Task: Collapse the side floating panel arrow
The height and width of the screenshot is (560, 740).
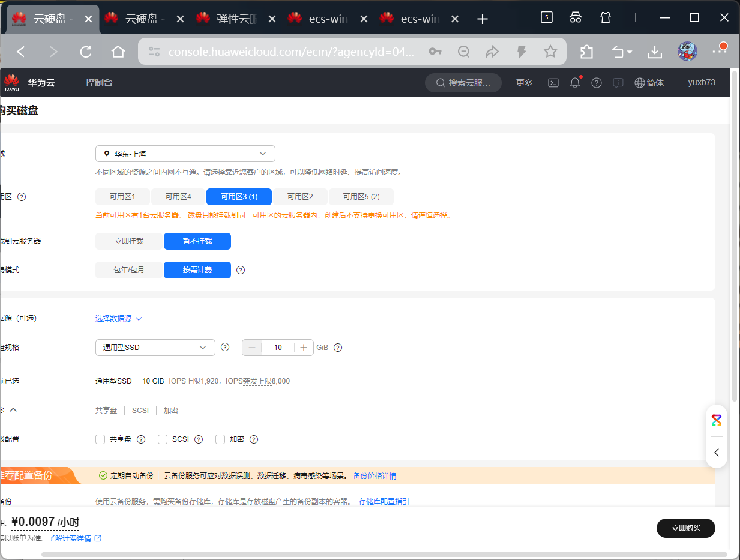Action: tap(717, 453)
